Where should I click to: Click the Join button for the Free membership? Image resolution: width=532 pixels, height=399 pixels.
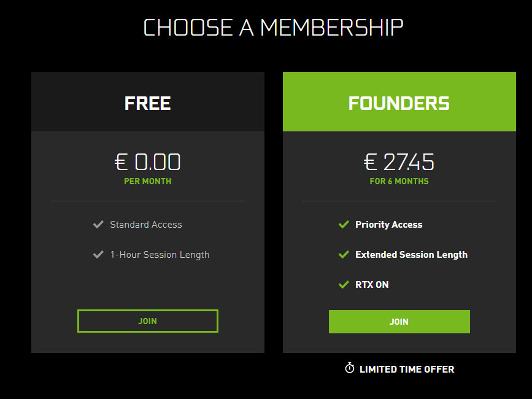[148, 321]
